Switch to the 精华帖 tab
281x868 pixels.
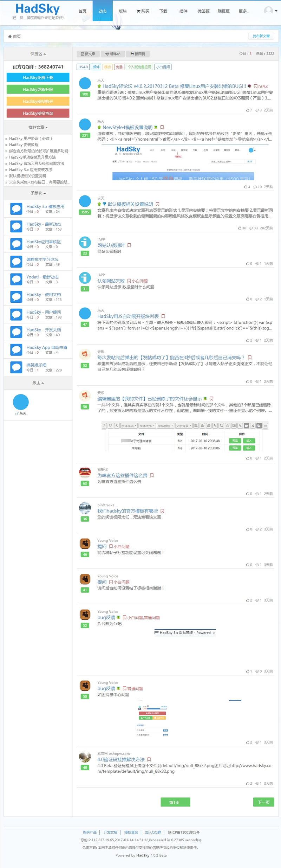[113, 54]
